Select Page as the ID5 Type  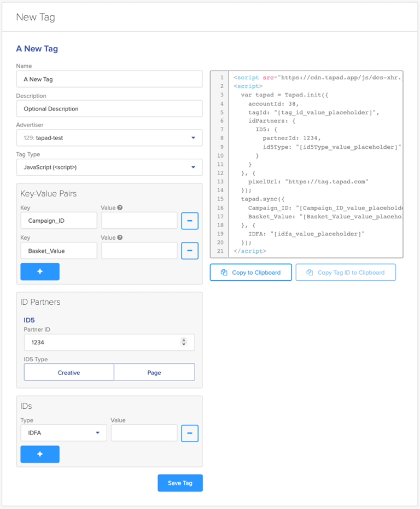[154, 372]
